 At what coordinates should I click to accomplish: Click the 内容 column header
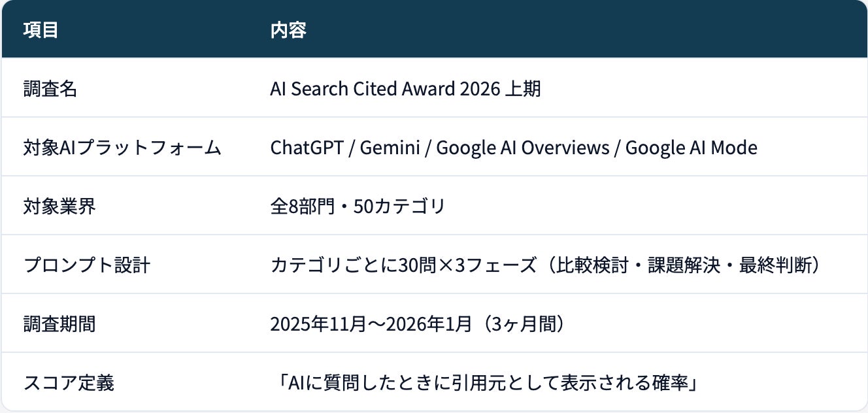(288, 30)
